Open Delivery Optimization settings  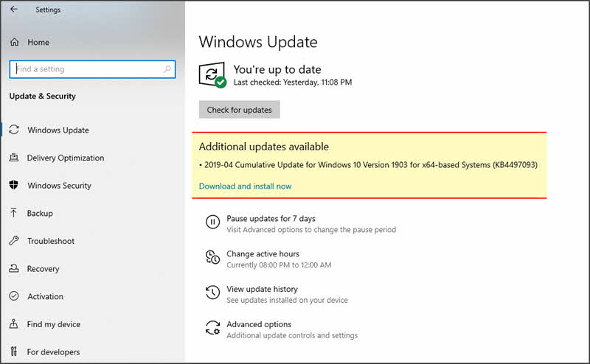point(66,158)
